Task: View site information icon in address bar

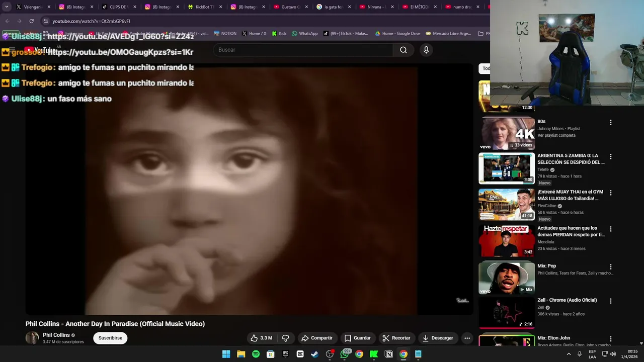Action: (x=46, y=21)
